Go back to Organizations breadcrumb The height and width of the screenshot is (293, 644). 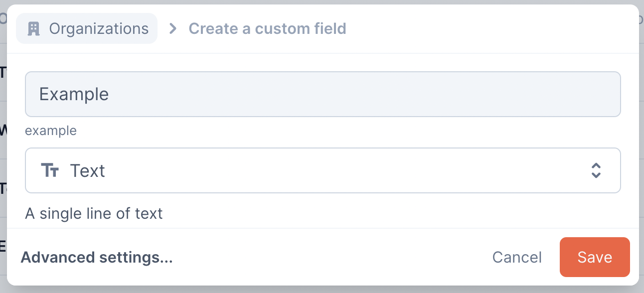pyautogui.click(x=87, y=29)
